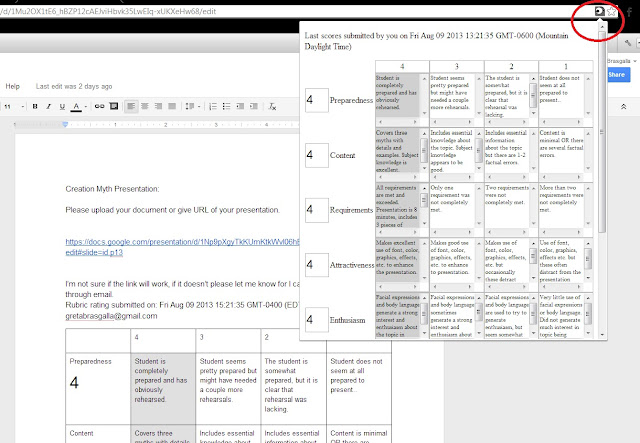Click the Goobric extension icon in address bar
Viewport: 640px width, 443px height.
[x=599, y=11]
